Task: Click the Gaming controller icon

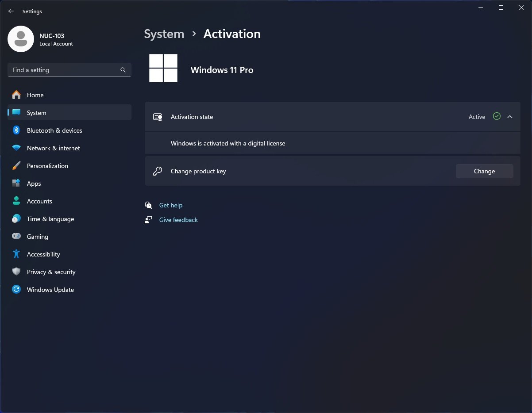Action: (x=16, y=237)
